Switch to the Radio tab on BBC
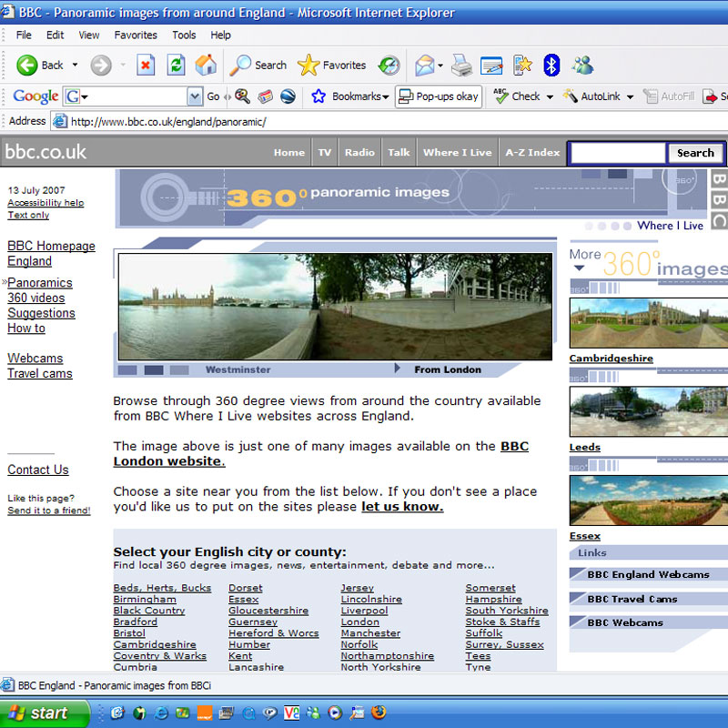The height and width of the screenshot is (728, 728). point(359,153)
